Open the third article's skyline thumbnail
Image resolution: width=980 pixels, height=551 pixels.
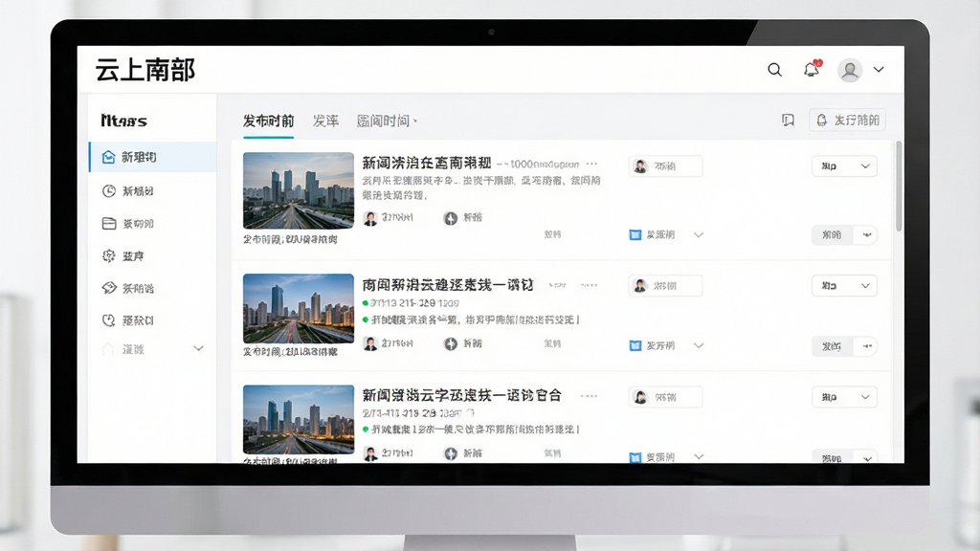(x=299, y=419)
